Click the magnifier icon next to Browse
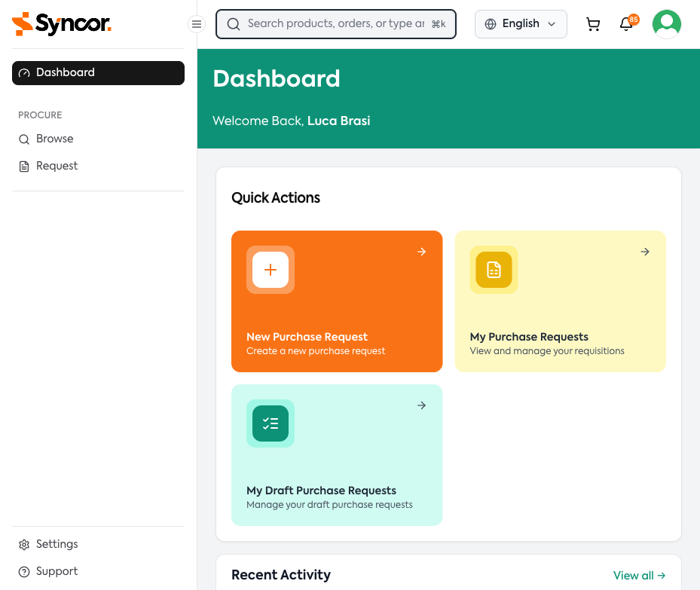The width and height of the screenshot is (700, 590). (23, 139)
